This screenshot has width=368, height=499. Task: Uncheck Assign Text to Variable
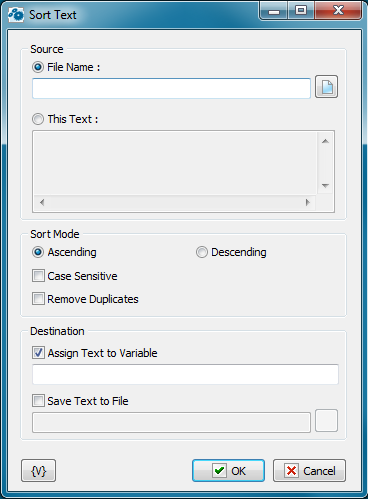[x=38, y=353]
